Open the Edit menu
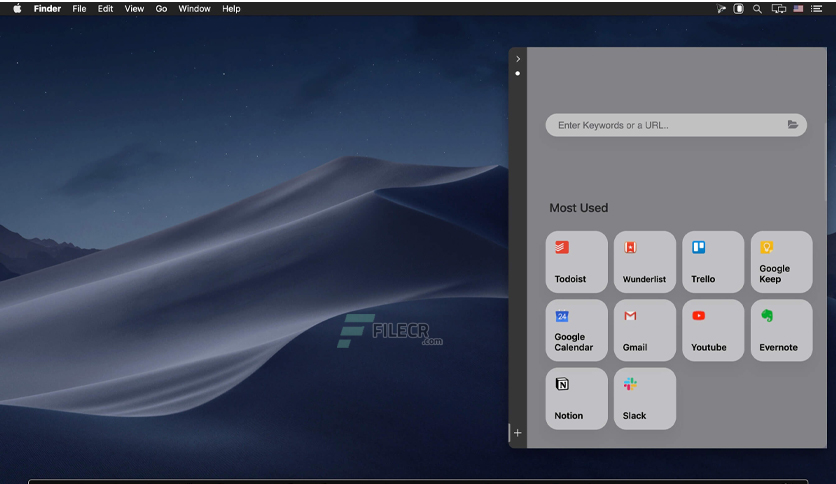 [x=105, y=9]
